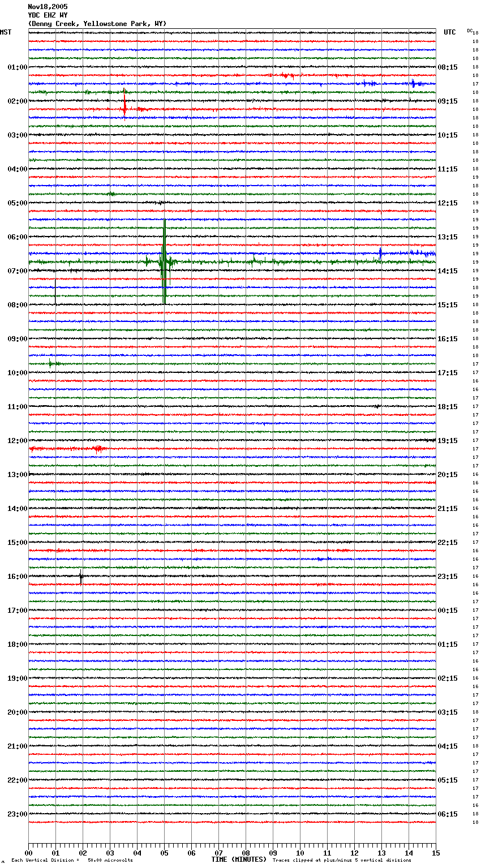The image size is (481, 868).
Task: Click the 18:00 MST time label
Action: [x=18, y=644]
